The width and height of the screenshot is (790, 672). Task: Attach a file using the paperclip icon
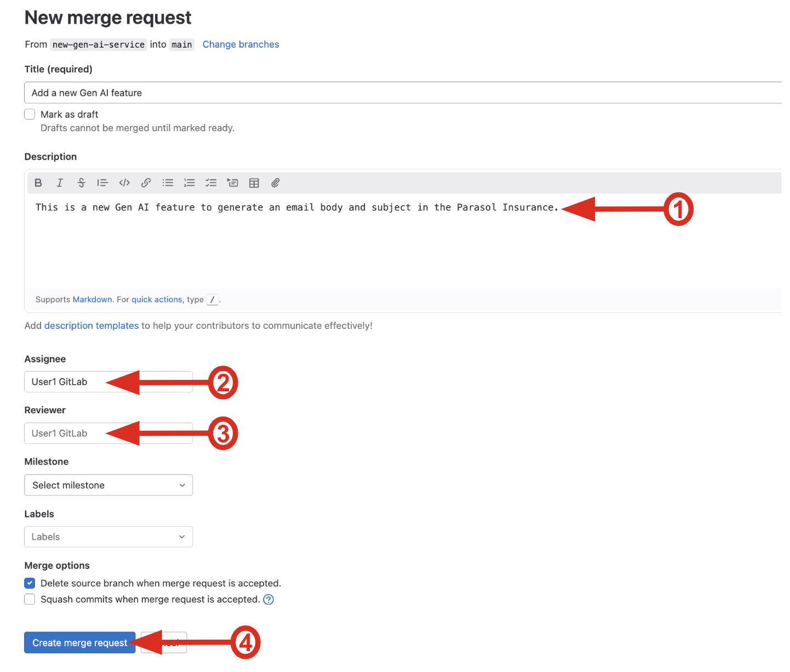pyautogui.click(x=276, y=183)
